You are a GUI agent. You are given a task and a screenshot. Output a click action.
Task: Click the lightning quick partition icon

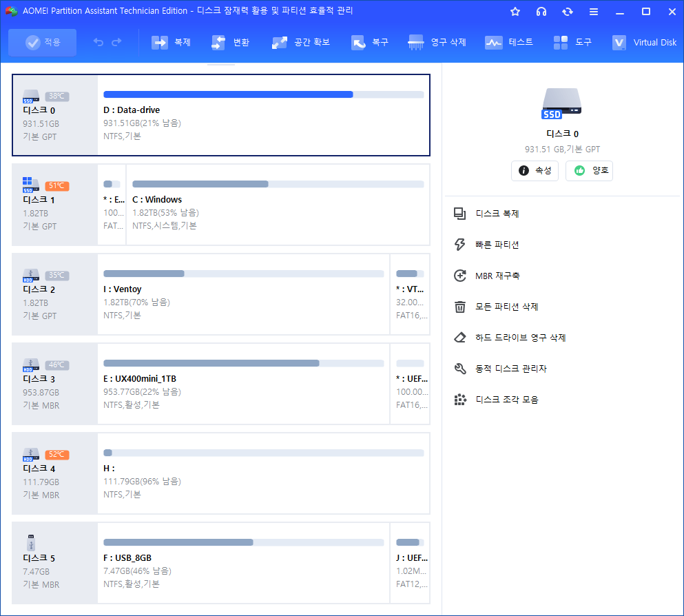(459, 245)
